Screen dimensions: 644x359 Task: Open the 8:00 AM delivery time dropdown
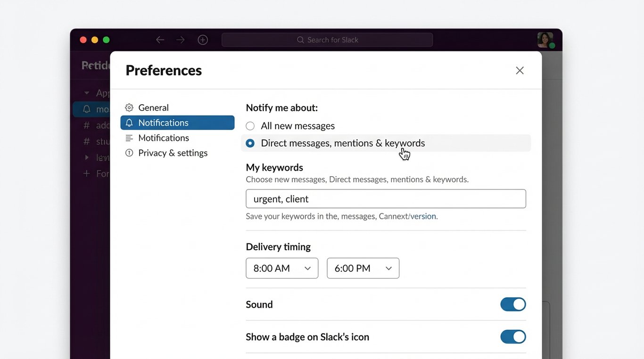click(x=281, y=268)
